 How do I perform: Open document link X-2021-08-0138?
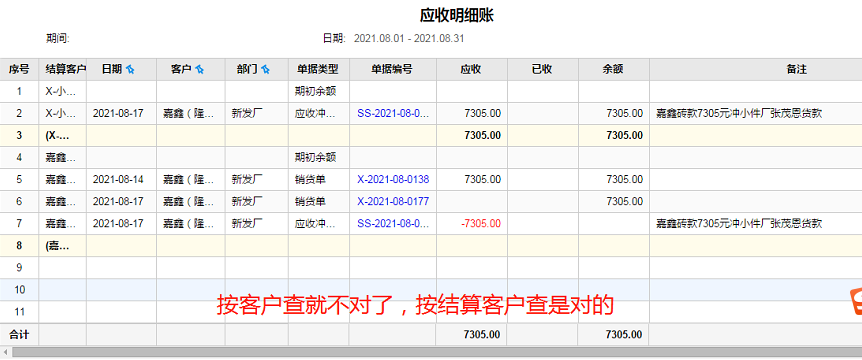(x=393, y=180)
